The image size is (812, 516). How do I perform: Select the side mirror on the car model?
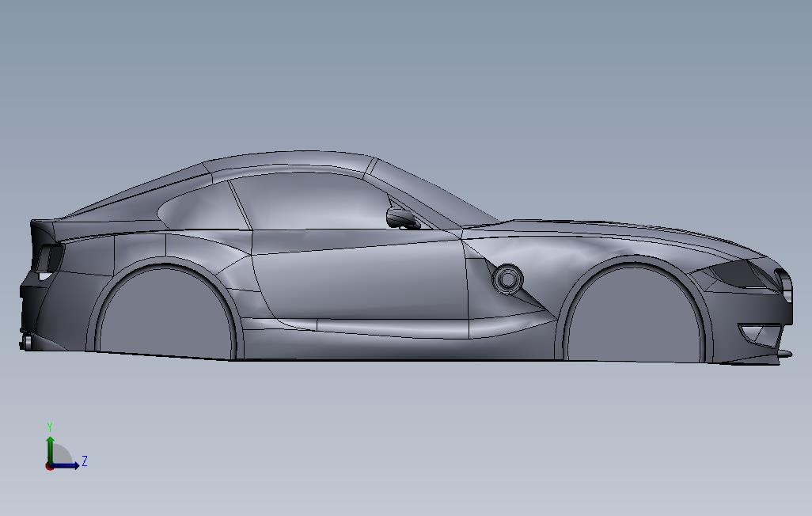click(x=403, y=218)
